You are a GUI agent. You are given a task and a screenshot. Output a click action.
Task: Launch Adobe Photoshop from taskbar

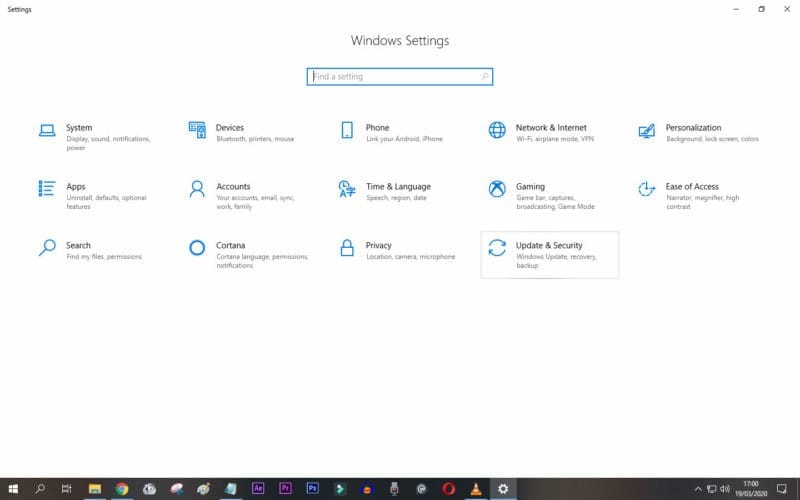[x=313, y=489]
